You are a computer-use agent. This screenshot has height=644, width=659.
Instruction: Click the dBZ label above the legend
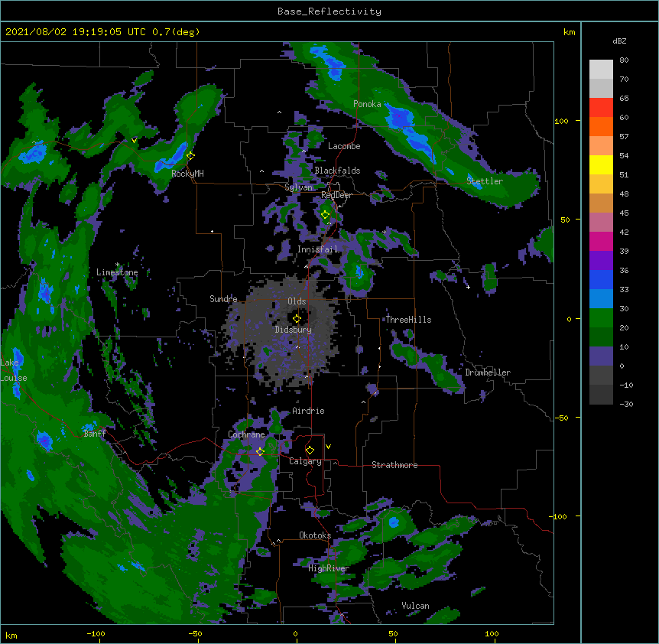(x=619, y=41)
